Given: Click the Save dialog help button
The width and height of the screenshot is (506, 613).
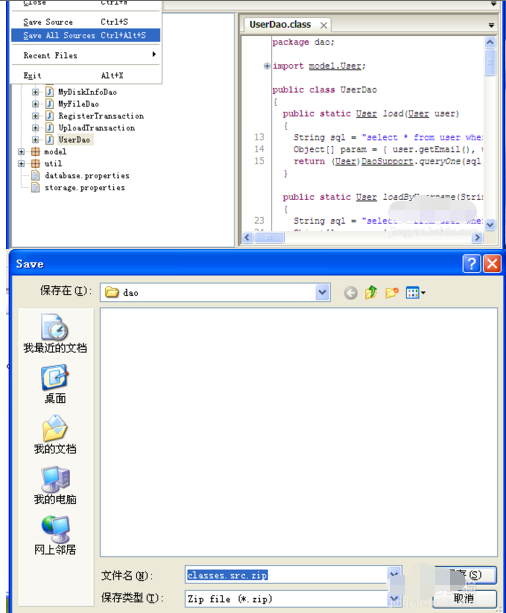Looking at the screenshot, I should [x=472, y=263].
